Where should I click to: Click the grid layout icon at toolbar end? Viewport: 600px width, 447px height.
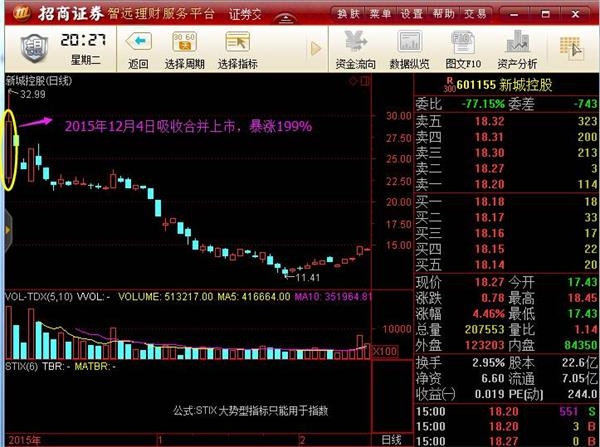[571, 47]
